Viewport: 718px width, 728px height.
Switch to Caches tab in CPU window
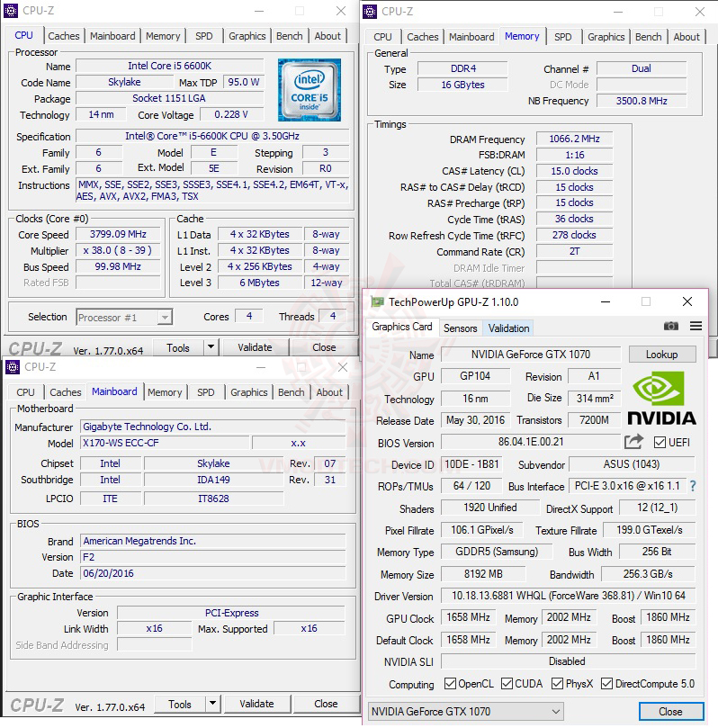[64, 36]
